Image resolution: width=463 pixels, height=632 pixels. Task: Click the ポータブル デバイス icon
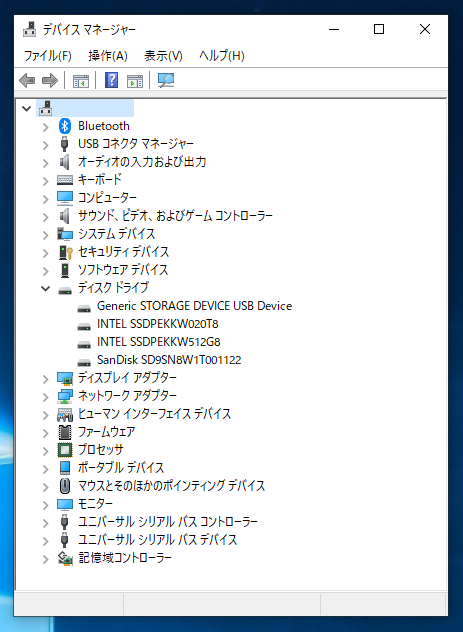[x=64, y=468]
